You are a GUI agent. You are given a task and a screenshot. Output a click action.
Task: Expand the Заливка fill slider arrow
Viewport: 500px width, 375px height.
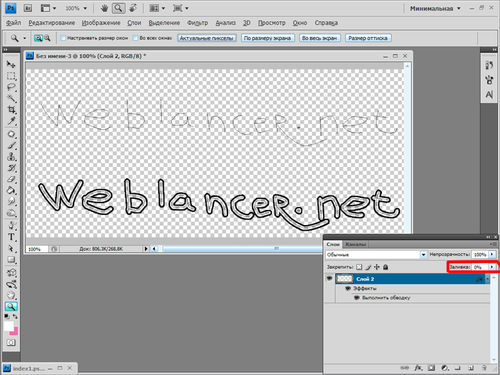pyautogui.click(x=492, y=267)
